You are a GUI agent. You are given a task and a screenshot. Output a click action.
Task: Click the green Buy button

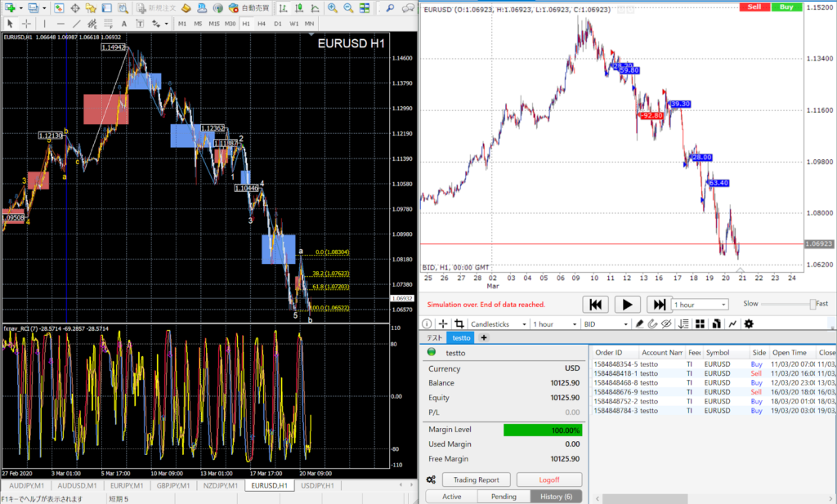786,7
